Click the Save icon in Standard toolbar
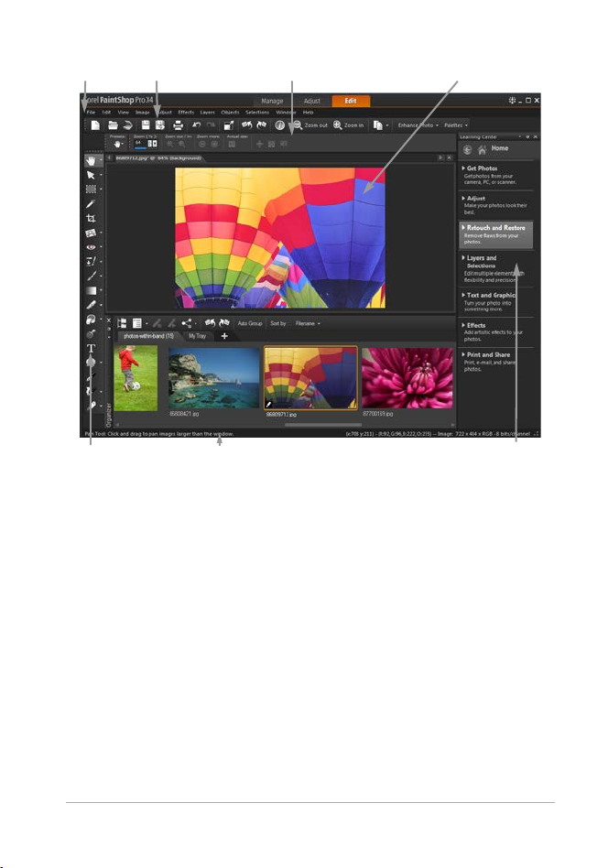Screen dimensions: 608x868 (145, 125)
